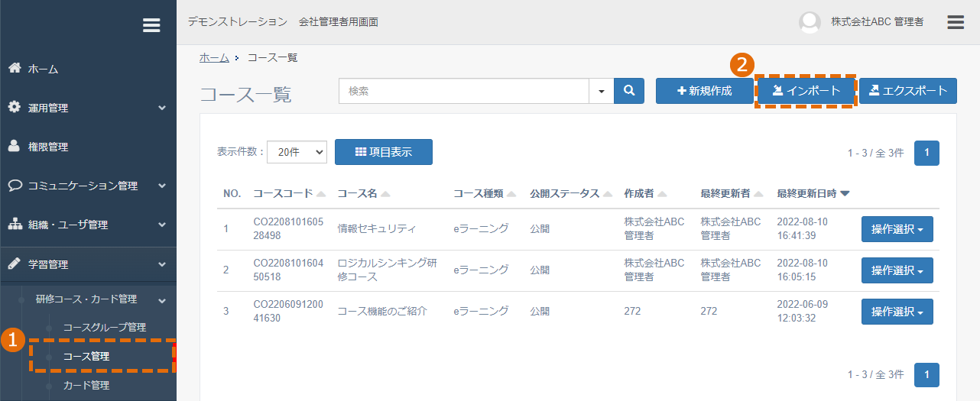Toggle the sidebar hamburger menu icon
This screenshot has width=980, height=401.
click(x=151, y=25)
